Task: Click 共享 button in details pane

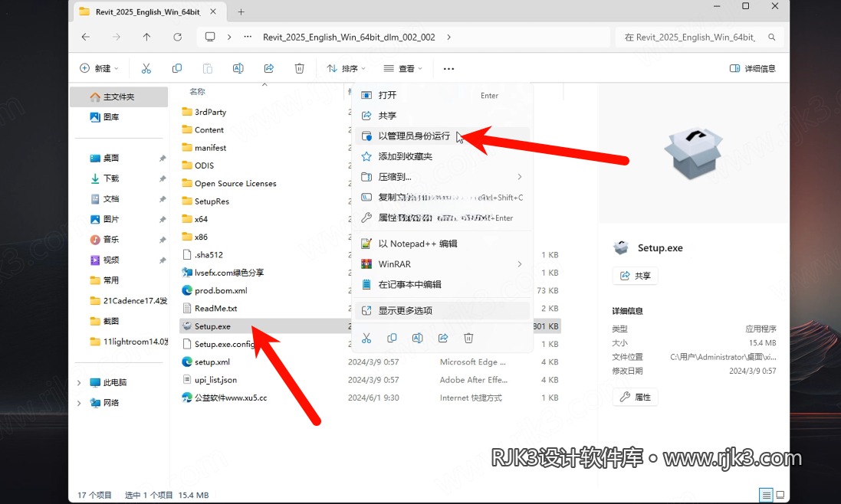Action: (x=635, y=276)
